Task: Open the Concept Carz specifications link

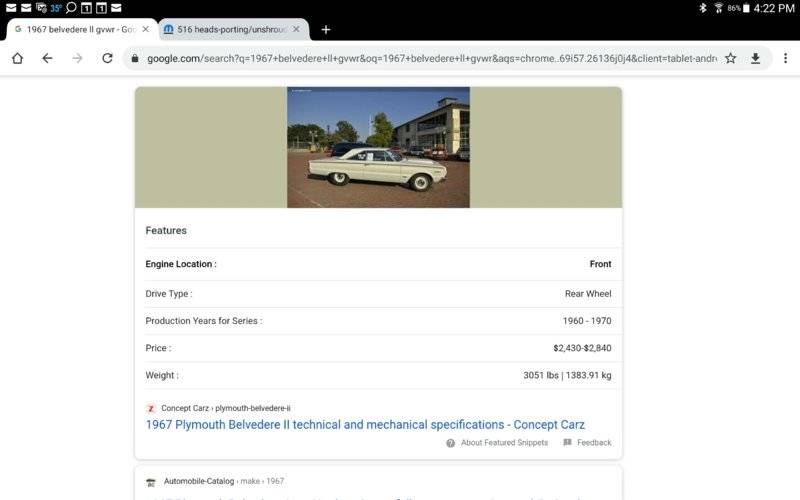Action: (x=365, y=425)
